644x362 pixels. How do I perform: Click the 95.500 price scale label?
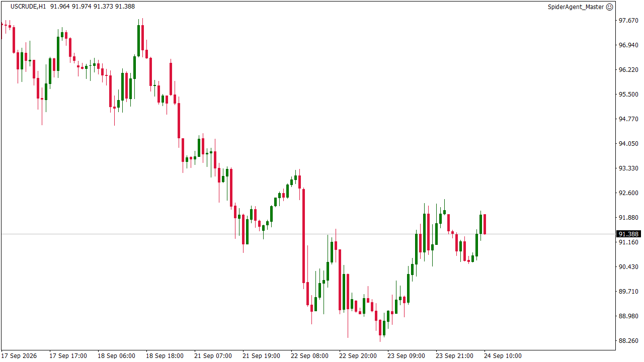(628, 94)
